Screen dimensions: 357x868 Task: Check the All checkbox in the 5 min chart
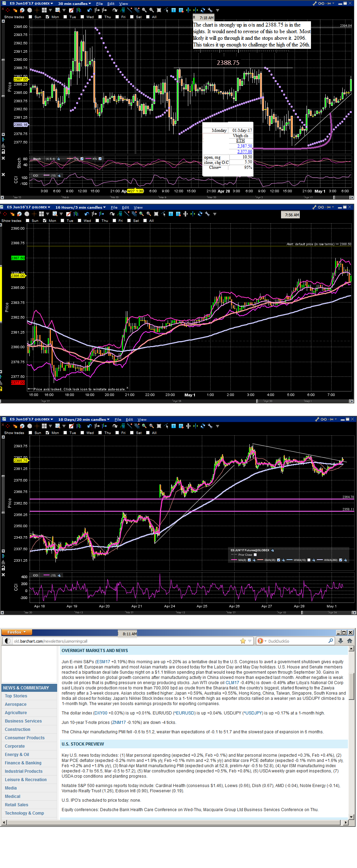coord(145,220)
